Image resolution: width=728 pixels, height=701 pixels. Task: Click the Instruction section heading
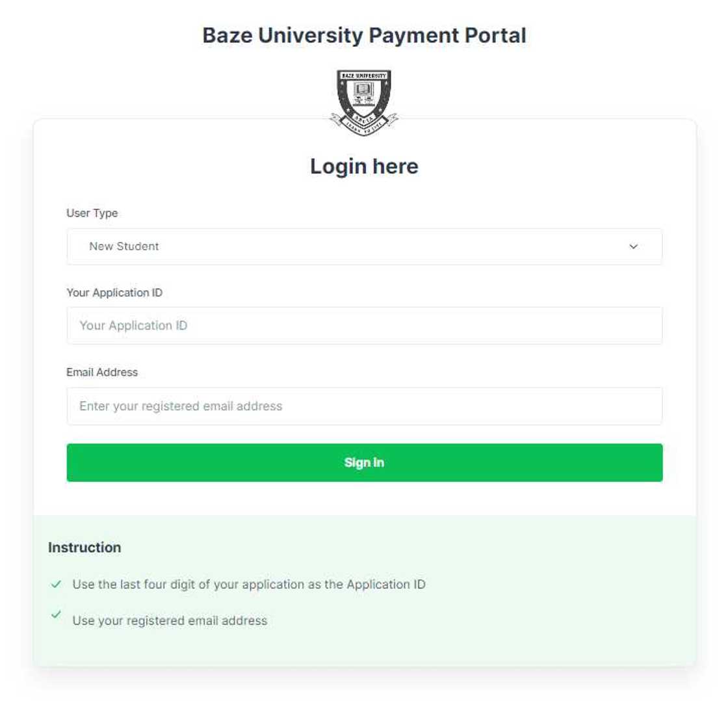[85, 547]
